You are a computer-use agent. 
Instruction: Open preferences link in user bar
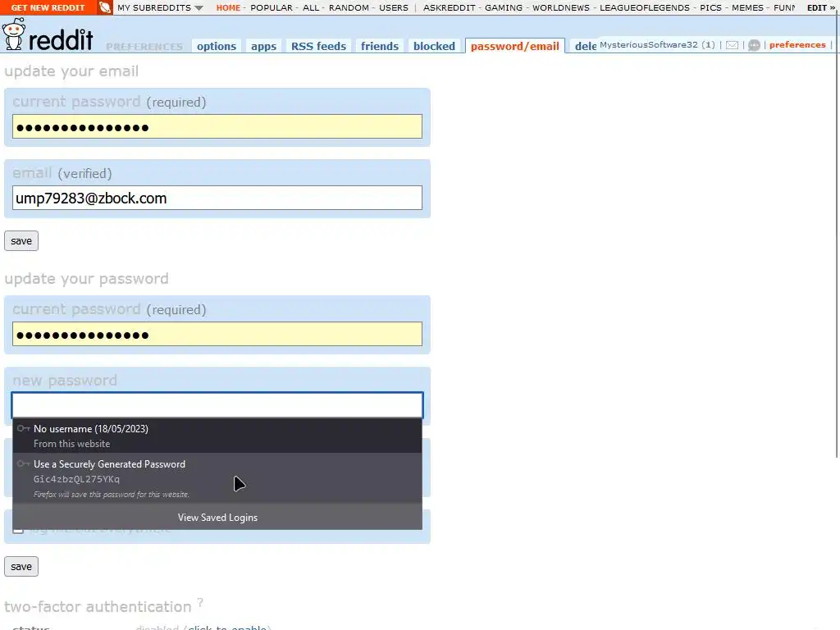pyautogui.click(x=797, y=44)
